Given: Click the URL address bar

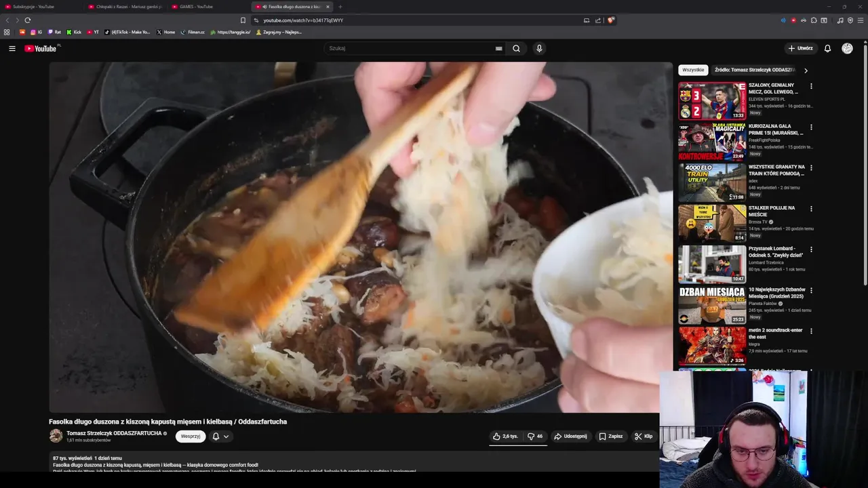Looking at the screenshot, I should [414, 20].
